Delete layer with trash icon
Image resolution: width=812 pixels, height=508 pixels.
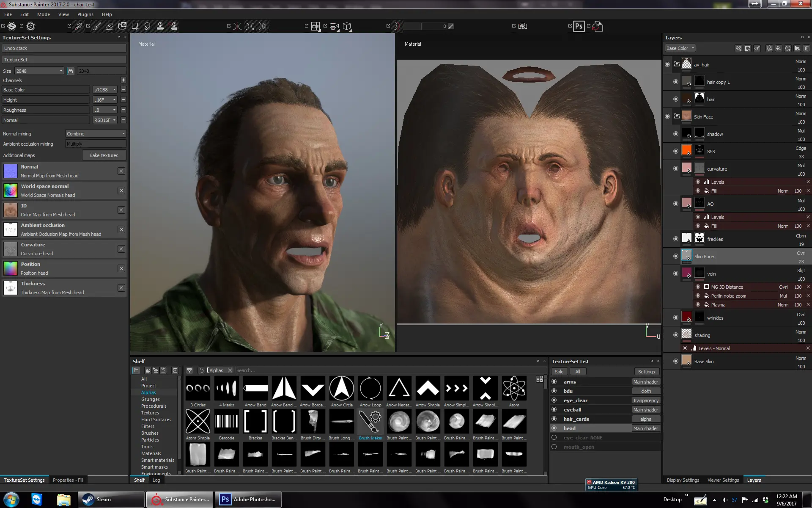tap(807, 48)
